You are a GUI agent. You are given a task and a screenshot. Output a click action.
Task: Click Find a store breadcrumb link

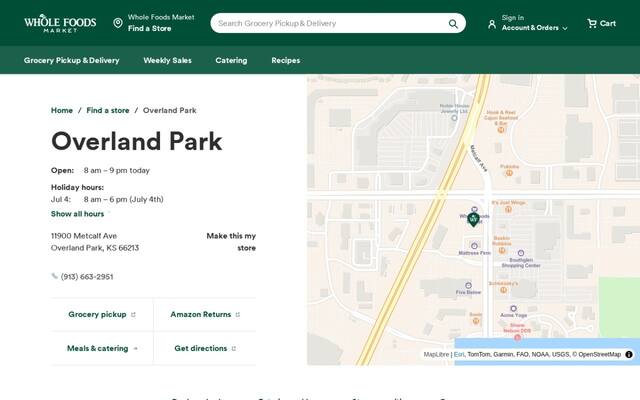pos(108,110)
